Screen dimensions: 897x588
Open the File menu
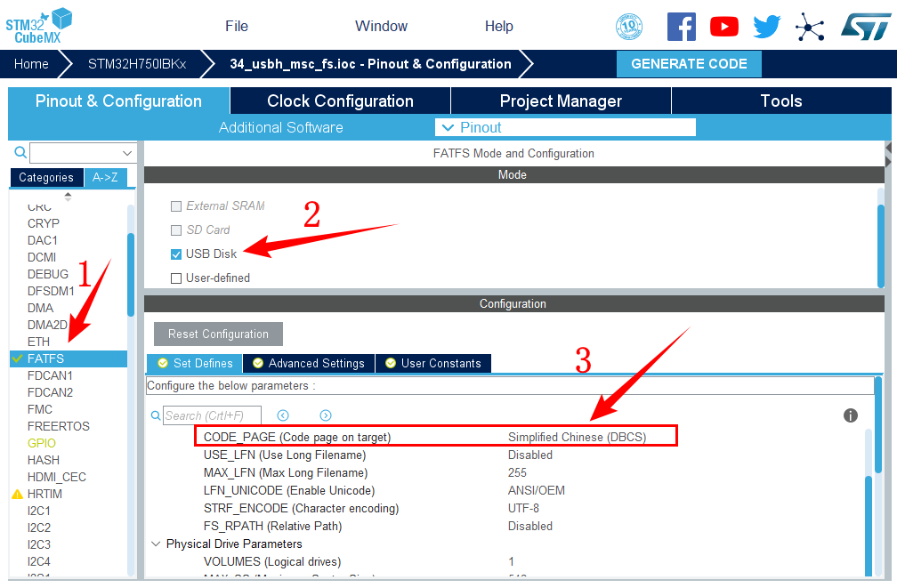pos(237,26)
